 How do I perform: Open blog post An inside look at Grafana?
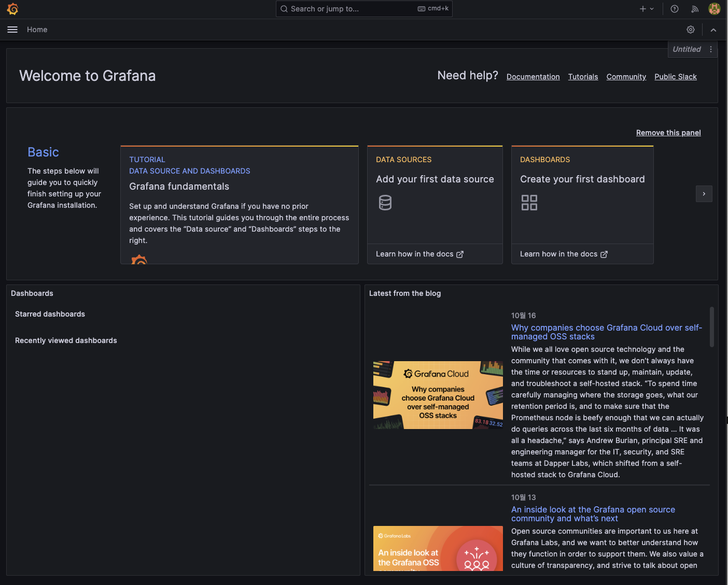[x=593, y=514]
